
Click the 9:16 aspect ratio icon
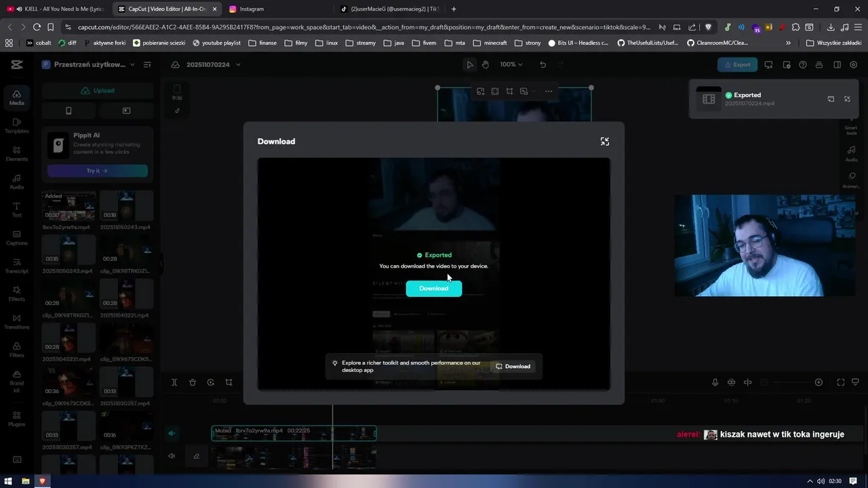click(177, 94)
